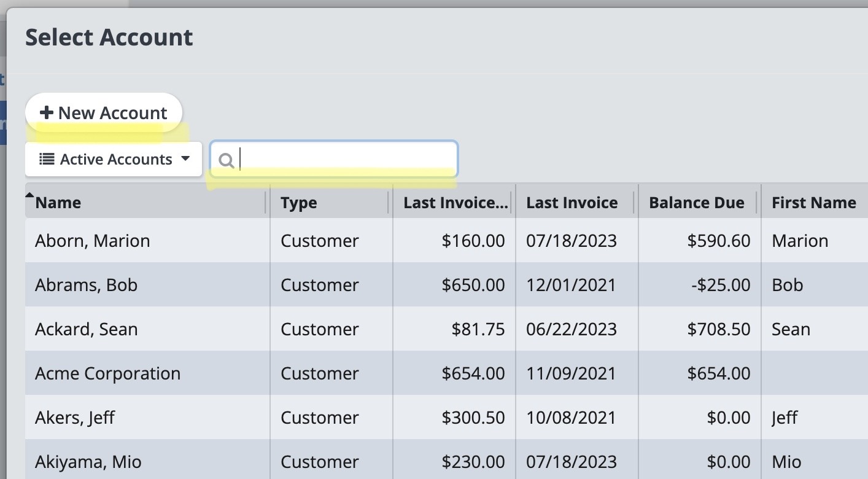This screenshot has height=479, width=868.
Task: Click the sort arrow beside Name header
Action: 29,196
